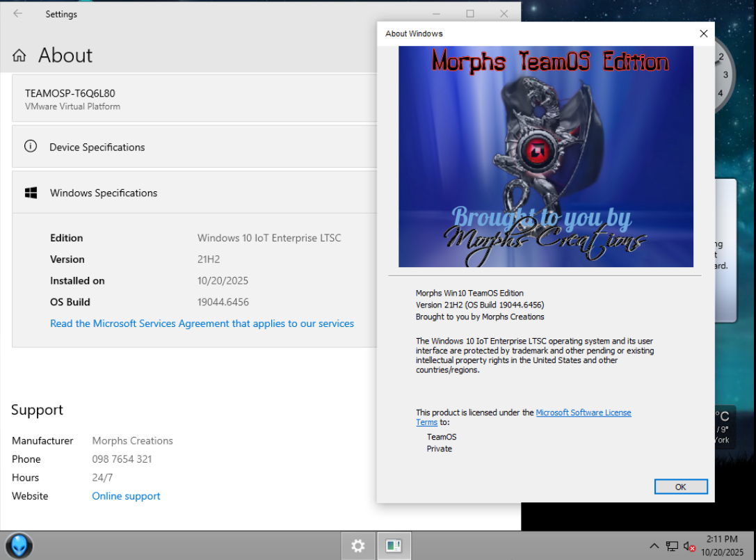This screenshot has width=756, height=560.
Task: Open the Online support website link
Action: coord(126,496)
